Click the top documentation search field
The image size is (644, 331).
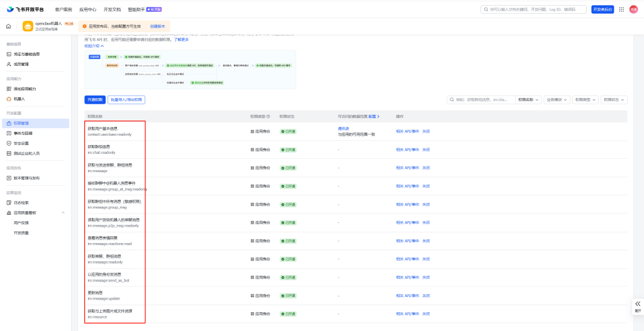click(x=533, y=9)
